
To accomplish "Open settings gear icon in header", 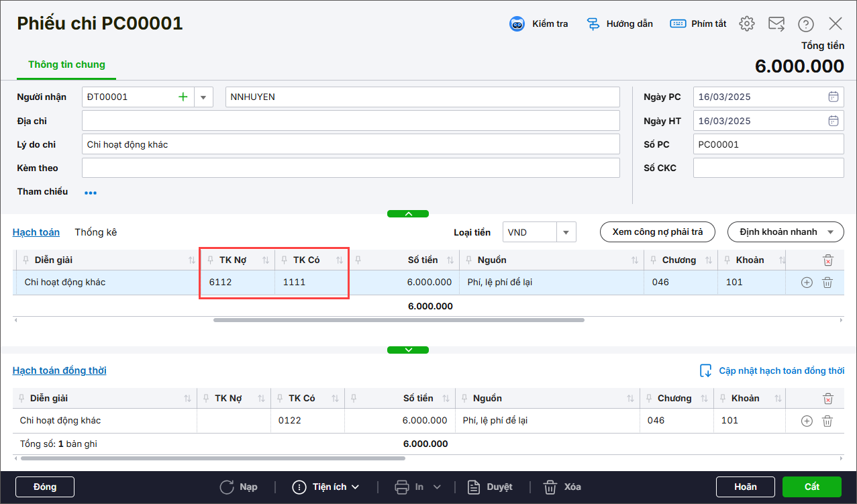I will (x=746, y=24).
